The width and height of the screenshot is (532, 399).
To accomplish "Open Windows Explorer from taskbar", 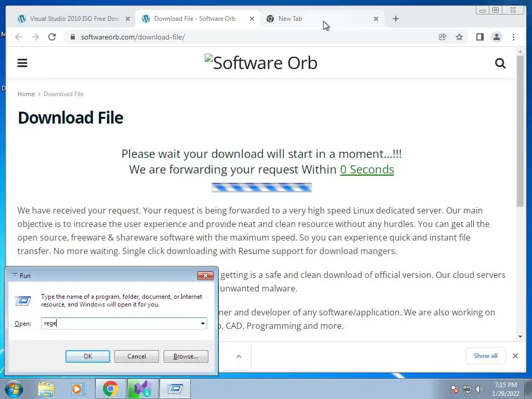I will (x=46, y=389).
